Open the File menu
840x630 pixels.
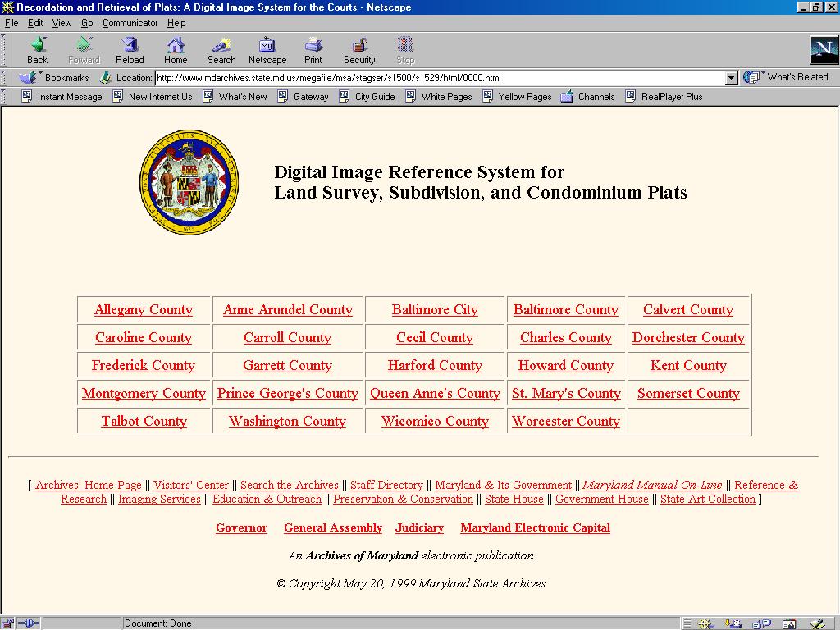[x=11, y=23]
